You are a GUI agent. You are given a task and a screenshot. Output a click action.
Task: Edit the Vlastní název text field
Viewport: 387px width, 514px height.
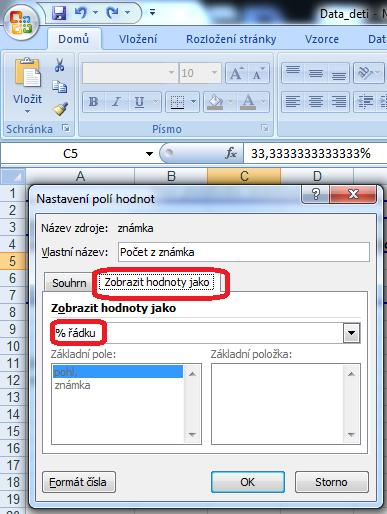pos(244,252)
